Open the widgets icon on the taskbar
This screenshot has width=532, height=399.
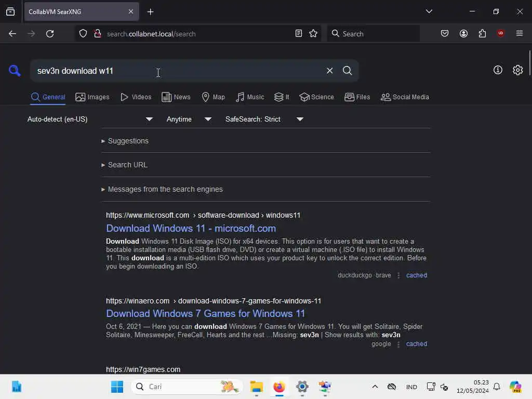point(16,387)
